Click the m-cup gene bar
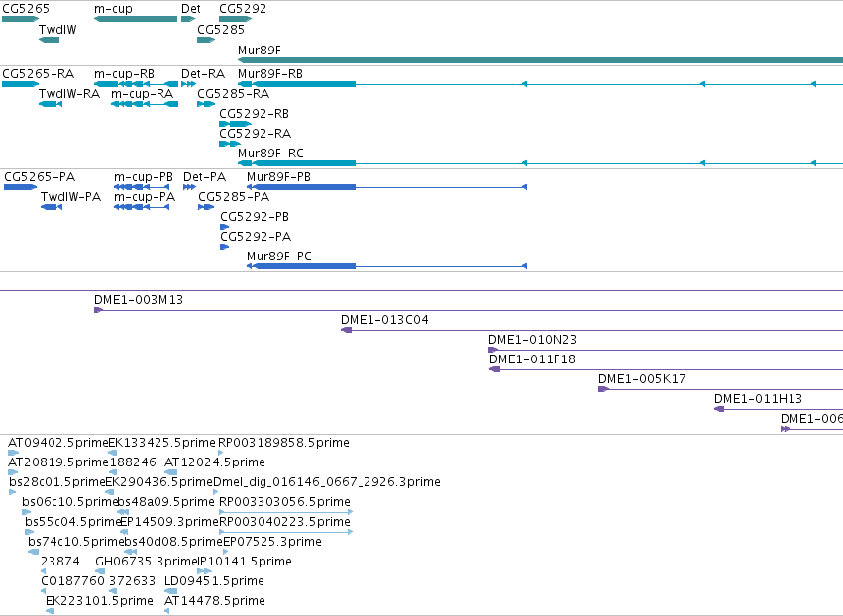 (x=136, y=19)
